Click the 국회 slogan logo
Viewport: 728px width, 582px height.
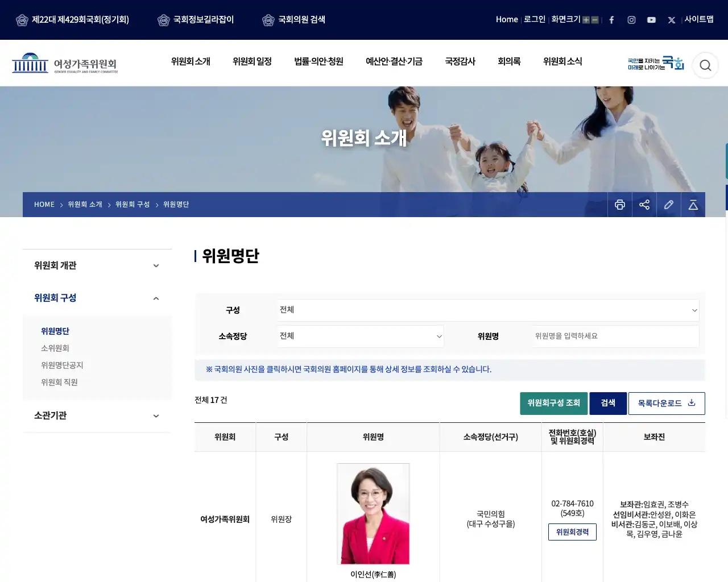coord(656,63)
